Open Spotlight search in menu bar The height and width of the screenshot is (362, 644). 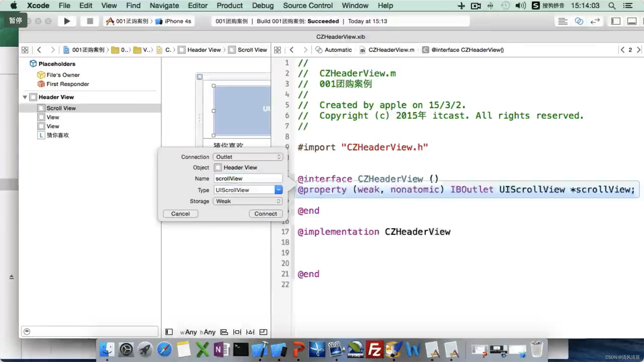(x=612, y=6)
